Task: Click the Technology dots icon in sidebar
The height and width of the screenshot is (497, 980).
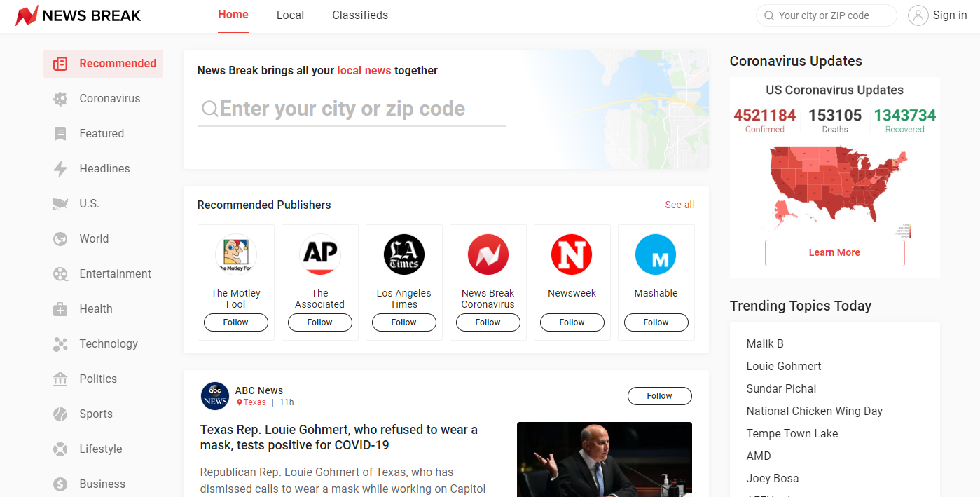Action: tap(60, 344)
